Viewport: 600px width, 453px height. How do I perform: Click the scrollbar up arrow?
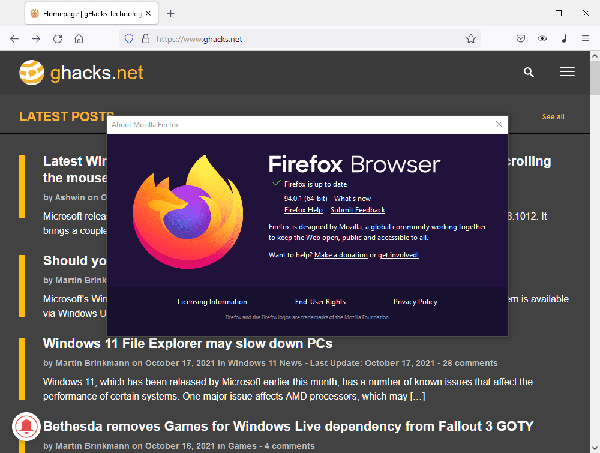point(595,56)
